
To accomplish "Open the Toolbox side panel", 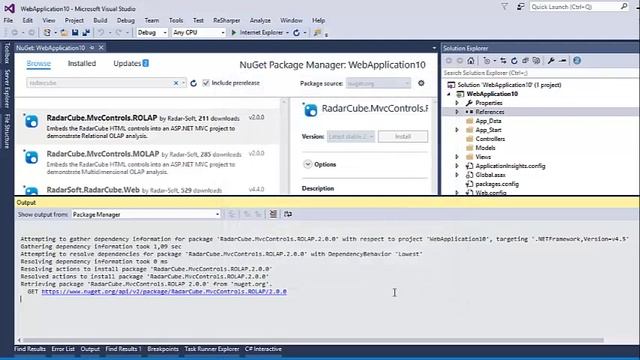I will pyautogui.click(x=7, y=53).
